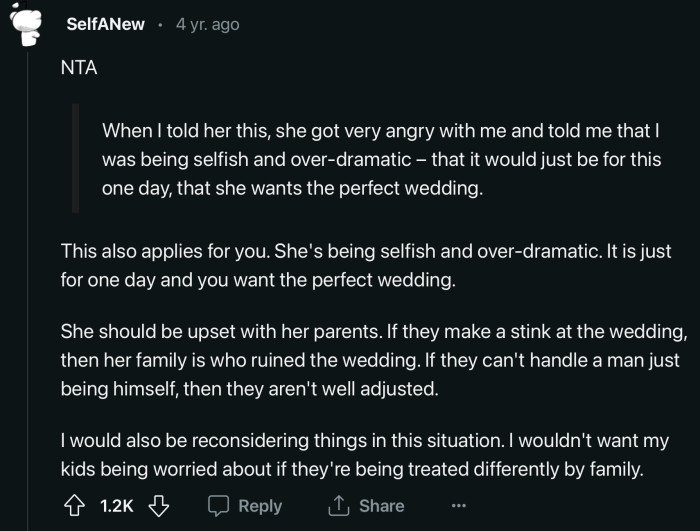The width and height of the screenshot is (700, 531).
Task: Open the three-dot more options menu
Action: 457,506
